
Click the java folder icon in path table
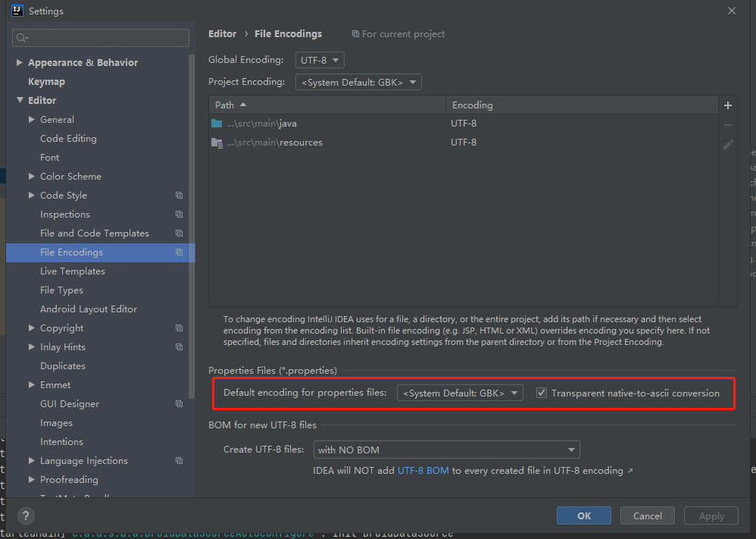(x=217, y=124)
